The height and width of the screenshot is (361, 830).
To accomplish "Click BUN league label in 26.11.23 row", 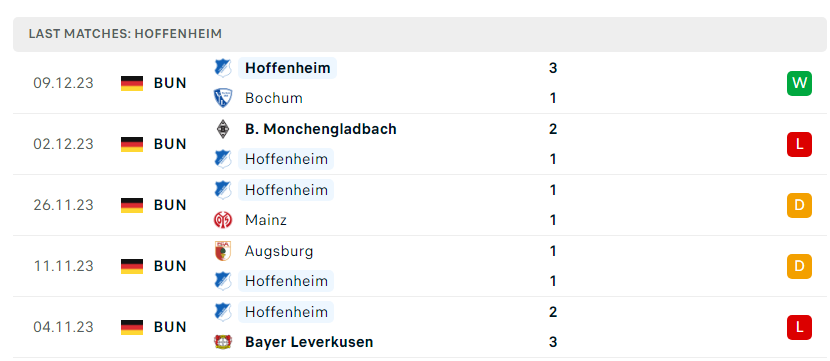I will [170, 205].
